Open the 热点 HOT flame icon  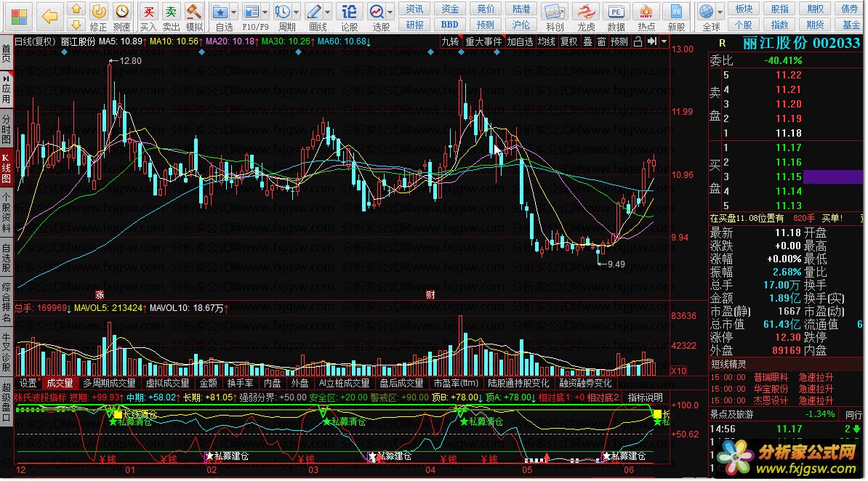click(x=646, y=11)
